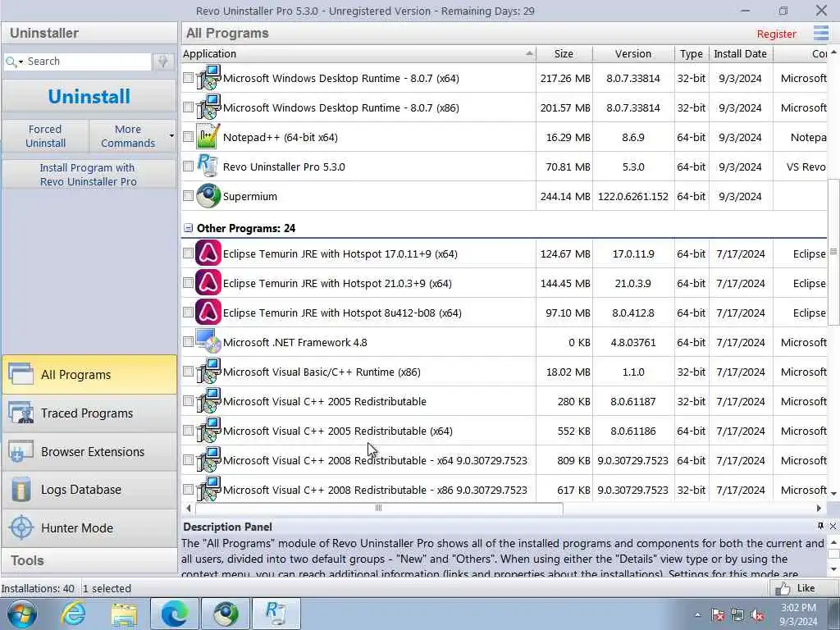Viewport: 840px width, 630px height.
Task: Click the Like button label
Action: click(x=806, y=588)
